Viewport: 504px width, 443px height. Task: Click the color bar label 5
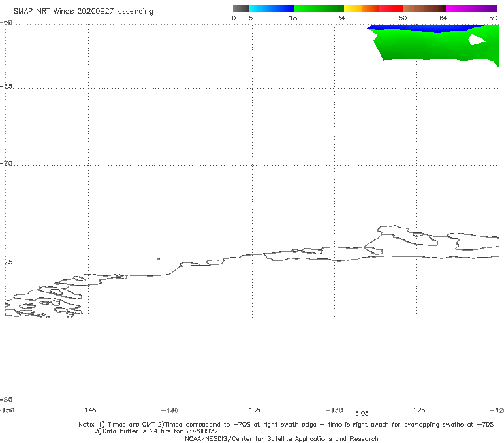tap(251, 18)
